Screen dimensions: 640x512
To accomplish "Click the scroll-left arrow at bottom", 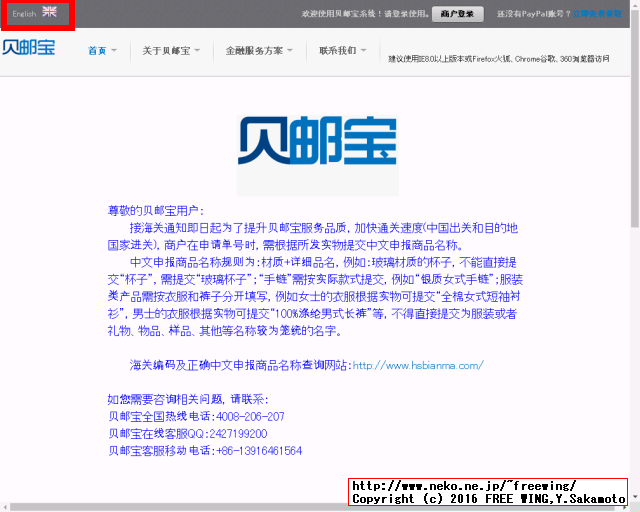I will click(5, 507).
